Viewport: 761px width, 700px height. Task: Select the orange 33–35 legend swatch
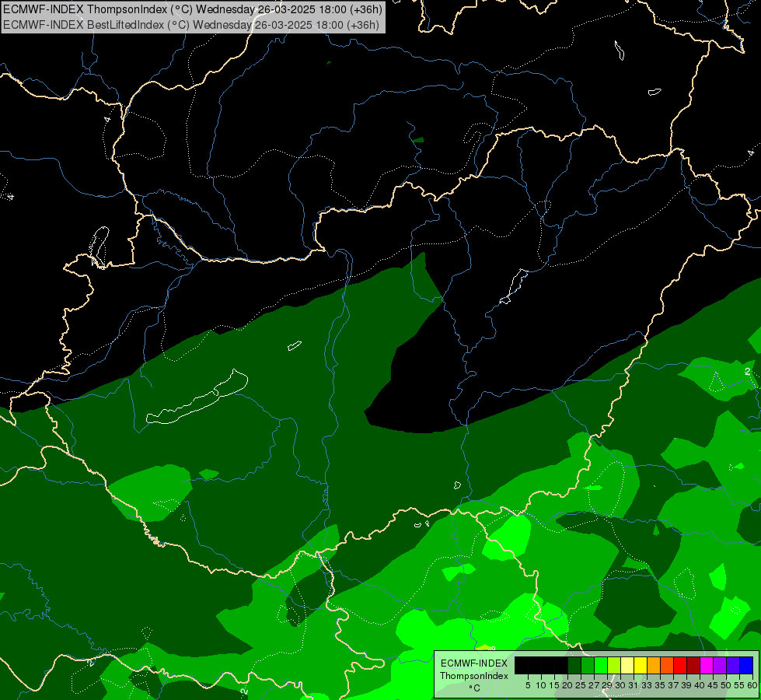tap(654, 665)
